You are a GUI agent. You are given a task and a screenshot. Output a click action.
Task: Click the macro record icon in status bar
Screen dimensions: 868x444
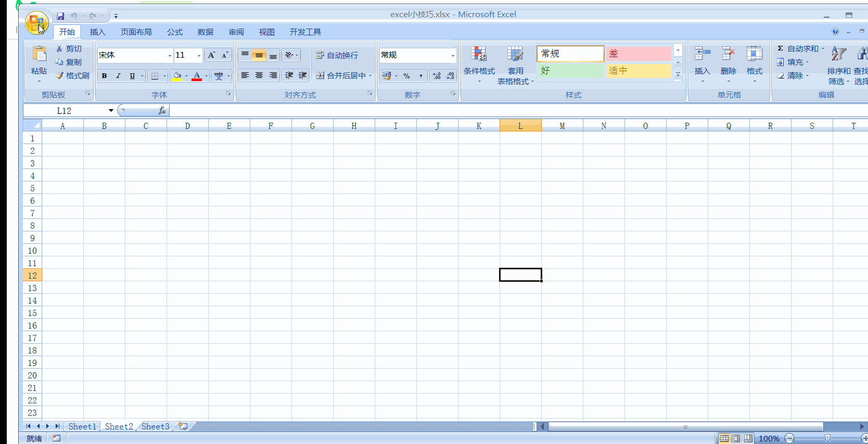click(x=56, y=438)
